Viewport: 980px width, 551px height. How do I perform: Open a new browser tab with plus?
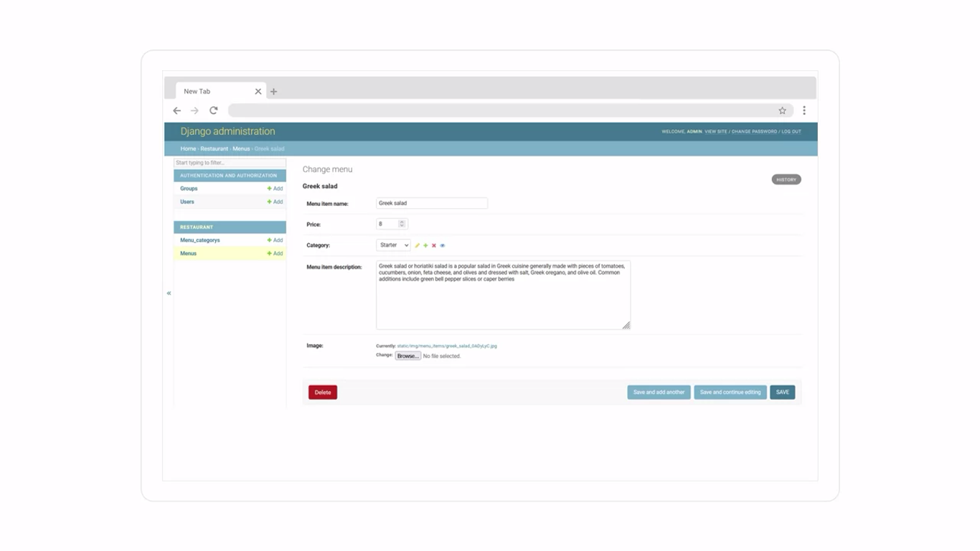(x=273, y=92)
